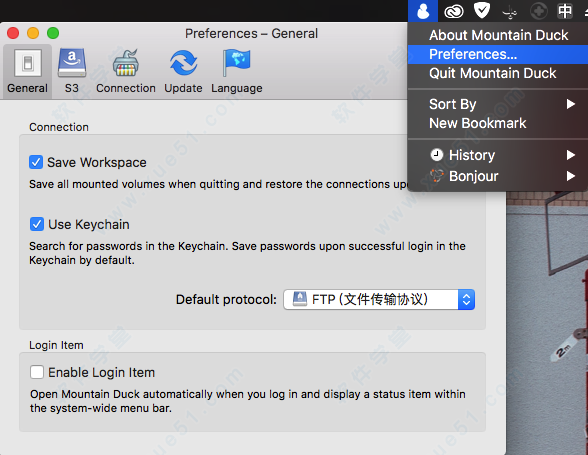Expand the History submenu arrow
The height and width of the screenshot is (455, 588).
pyautogui.click(x=570, y=155)
